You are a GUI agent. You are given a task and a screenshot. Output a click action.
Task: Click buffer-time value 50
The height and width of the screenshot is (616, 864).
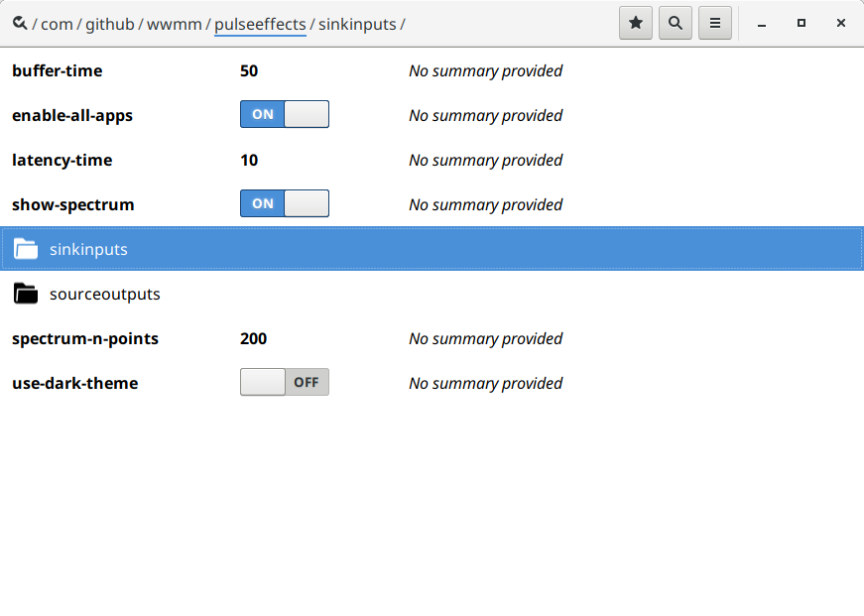(x=249, y=70)
